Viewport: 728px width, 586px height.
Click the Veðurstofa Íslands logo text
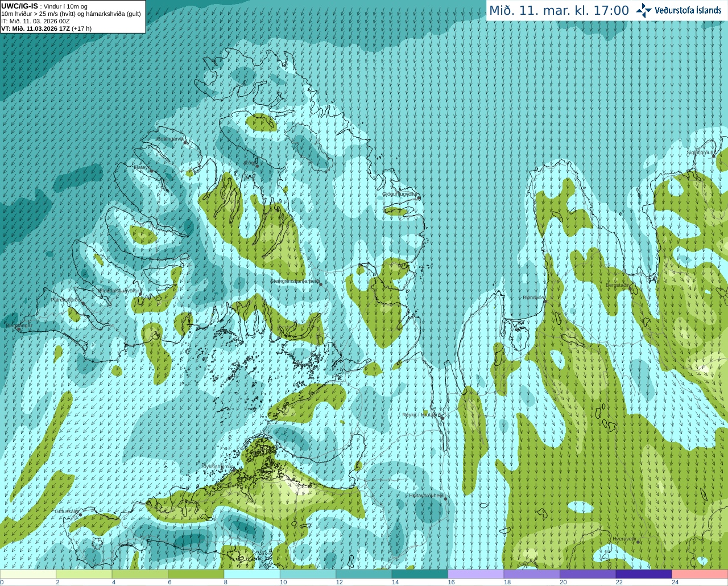pos(688,10)
